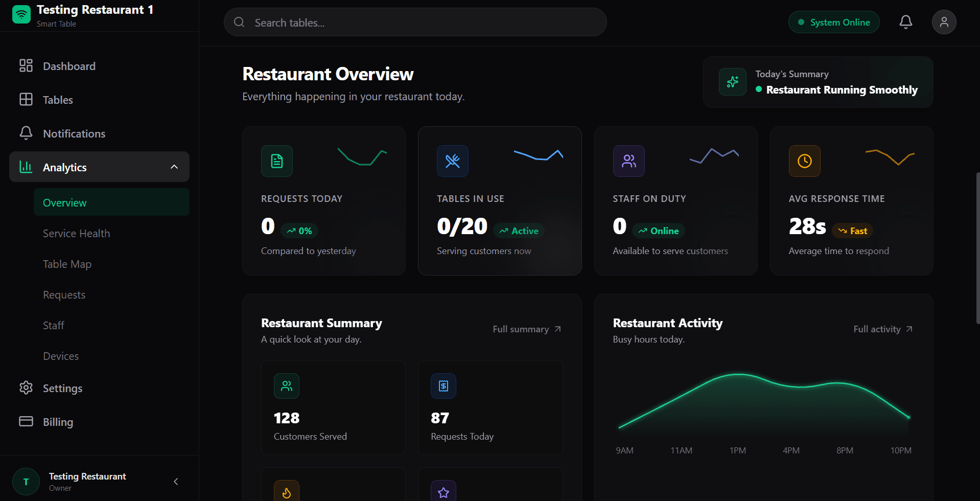Screen dimensions: 980x501
Task: Click the Avg Response Time sparkline
Action: pyautogui.click(x=890, y=157)
